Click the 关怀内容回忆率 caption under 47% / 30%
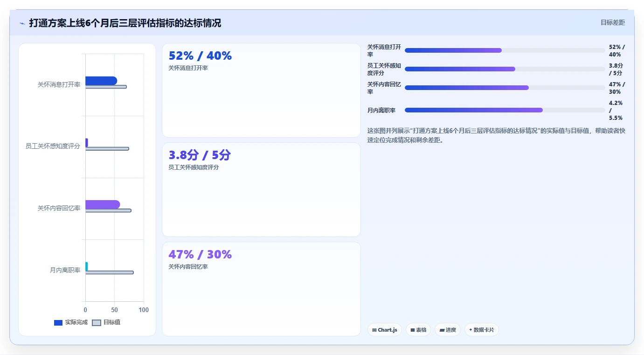The width and height of the screenshot is (644, 355). click(188, 267)
